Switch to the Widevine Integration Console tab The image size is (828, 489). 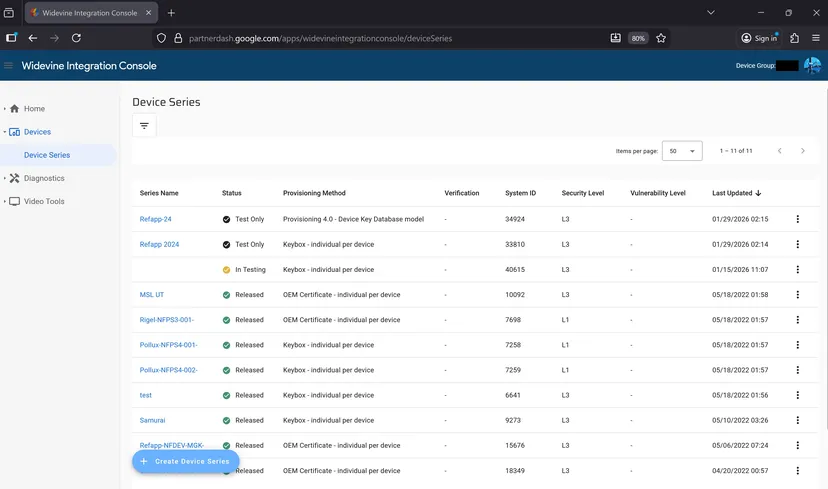coord(91,13)
